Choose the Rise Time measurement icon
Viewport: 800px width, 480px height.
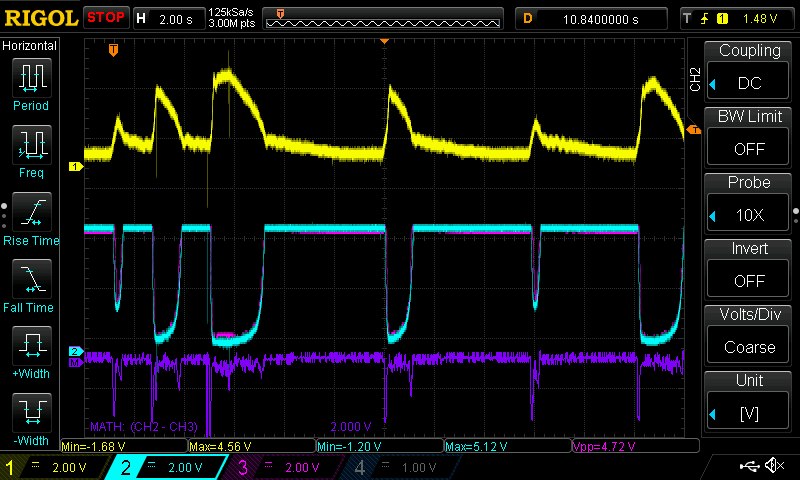(31, 213)
